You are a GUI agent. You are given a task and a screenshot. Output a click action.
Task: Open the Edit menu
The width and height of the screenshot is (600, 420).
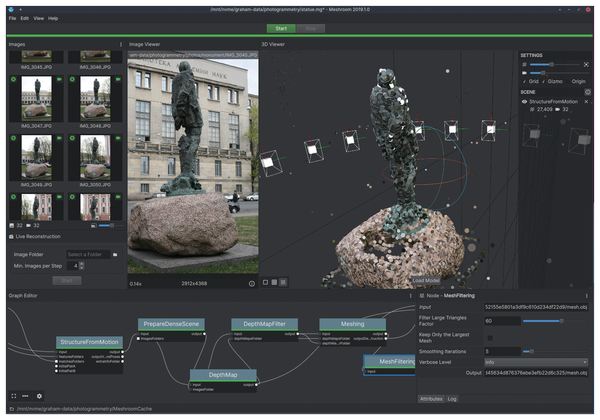(x=25, y=18)
